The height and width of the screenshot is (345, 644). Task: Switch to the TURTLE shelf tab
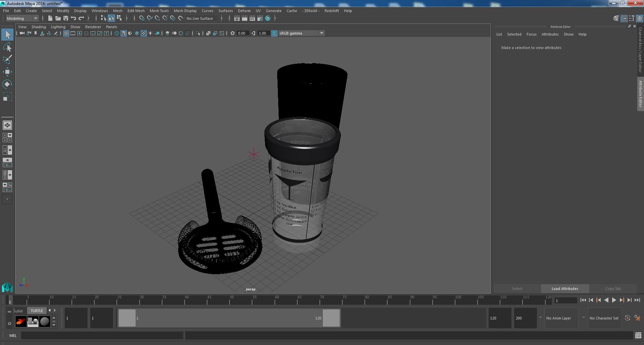point(37,311)
